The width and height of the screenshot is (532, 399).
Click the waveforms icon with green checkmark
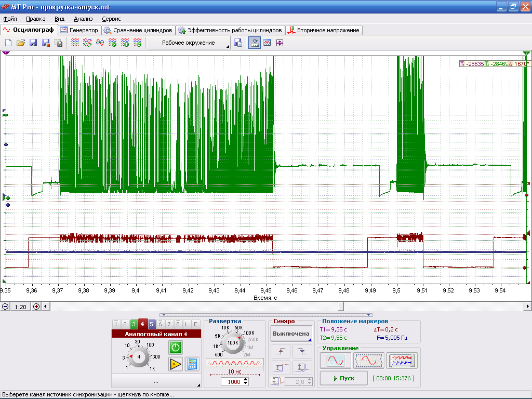[x=112, y=43]
